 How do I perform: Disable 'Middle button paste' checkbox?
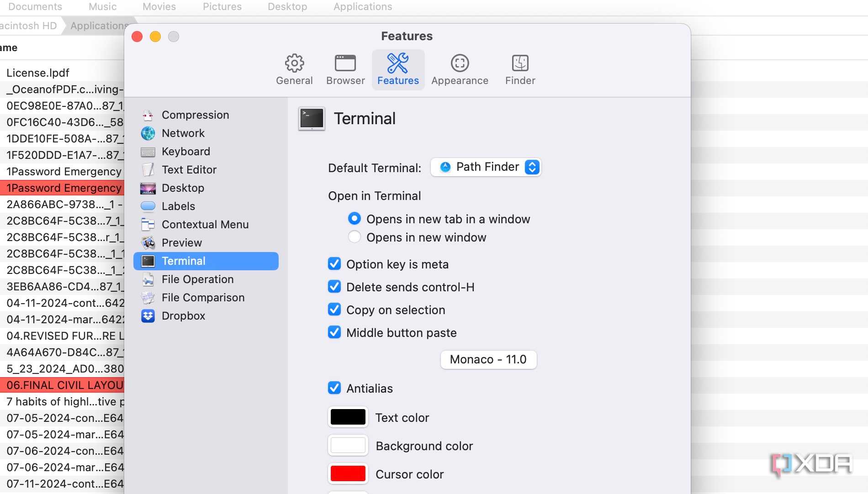point(334,332)
